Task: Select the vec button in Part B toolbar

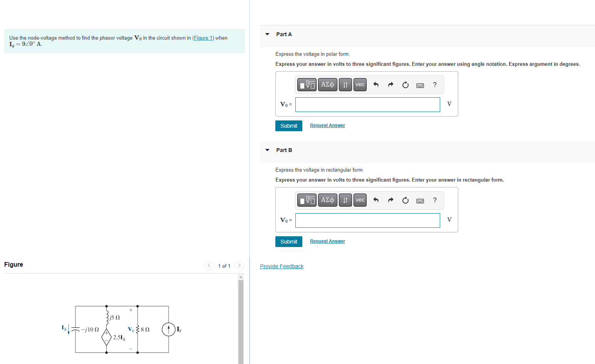Action: click(360, 200)
